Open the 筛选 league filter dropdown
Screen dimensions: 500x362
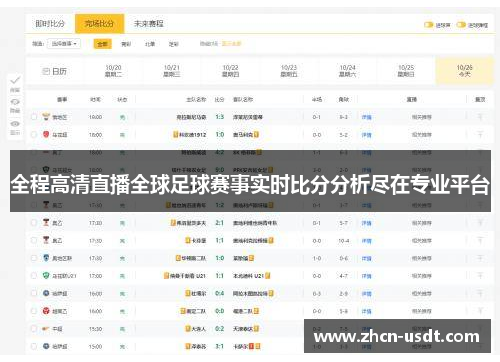(x=64, y=44)
